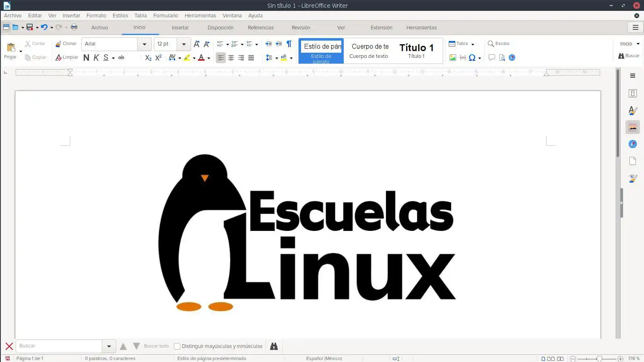Open the sidebar Properties panel
The width and height of the screenshot is (644, 362).
633,93
